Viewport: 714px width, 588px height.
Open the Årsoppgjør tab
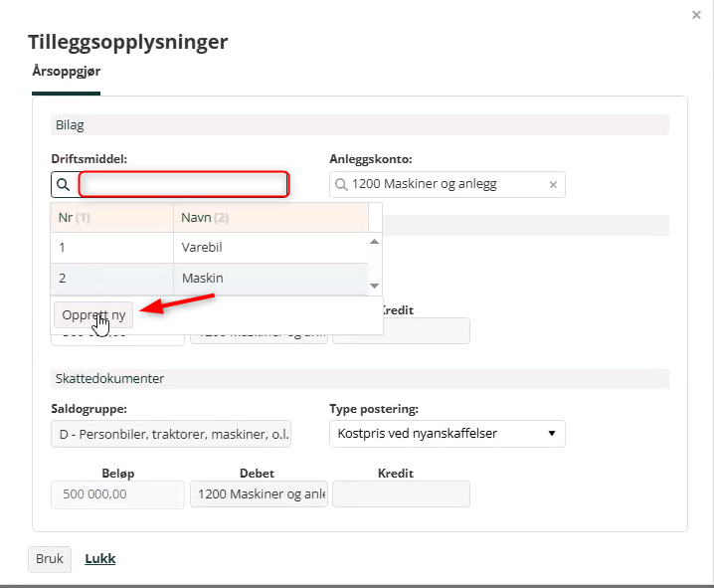click(x=66, y=71)
